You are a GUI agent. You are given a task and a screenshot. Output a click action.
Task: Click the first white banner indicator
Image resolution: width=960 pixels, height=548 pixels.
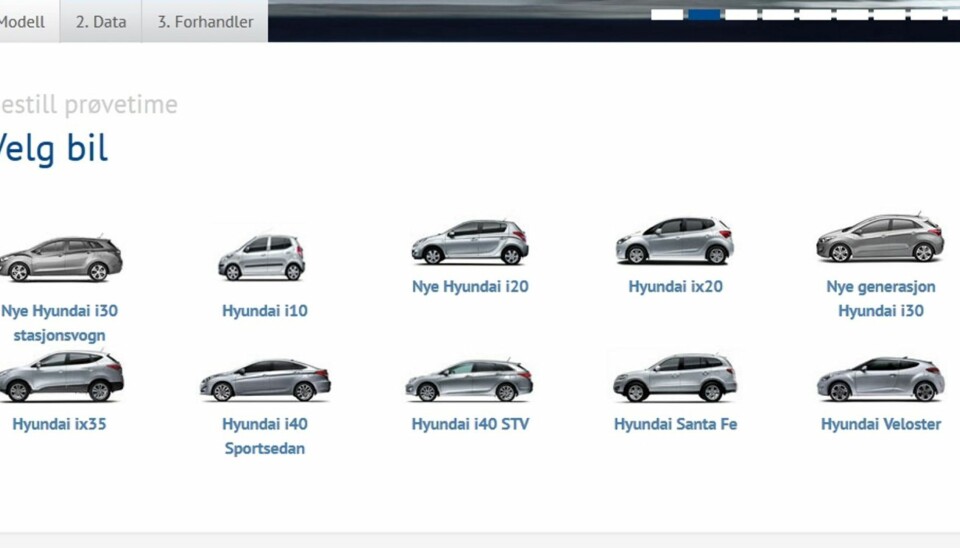tap(667, 15)
